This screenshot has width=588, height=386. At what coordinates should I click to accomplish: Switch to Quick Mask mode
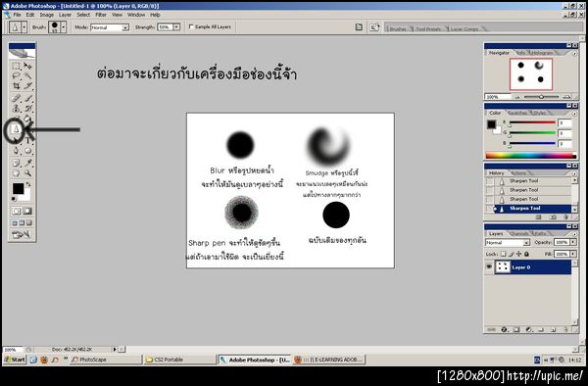pyautogui.click(x=27, y=211)
